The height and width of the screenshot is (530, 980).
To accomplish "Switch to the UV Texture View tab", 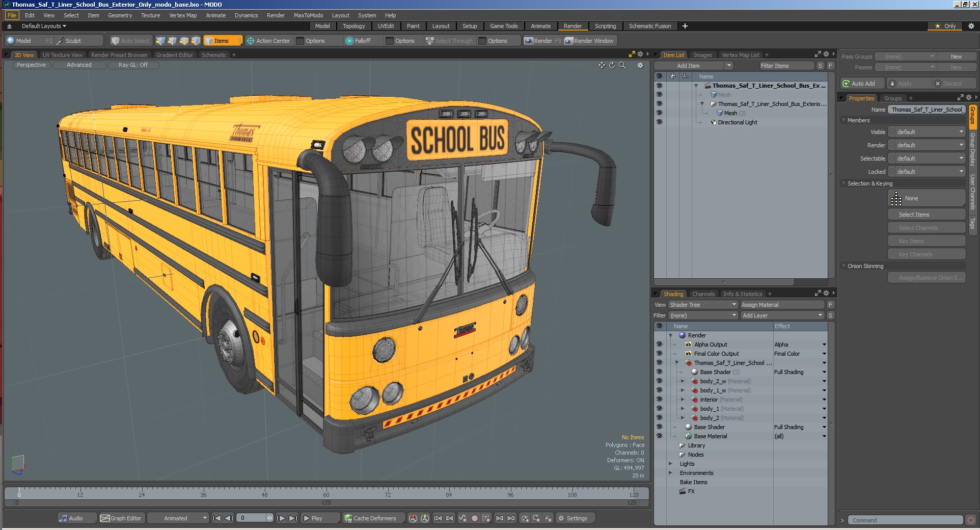I will click(x=62, y=55).
